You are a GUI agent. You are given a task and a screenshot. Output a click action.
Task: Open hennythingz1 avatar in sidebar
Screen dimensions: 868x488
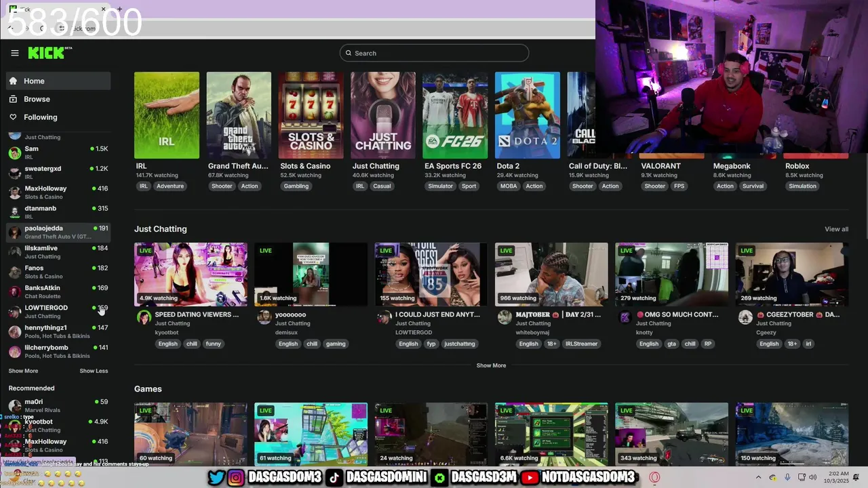14,331
